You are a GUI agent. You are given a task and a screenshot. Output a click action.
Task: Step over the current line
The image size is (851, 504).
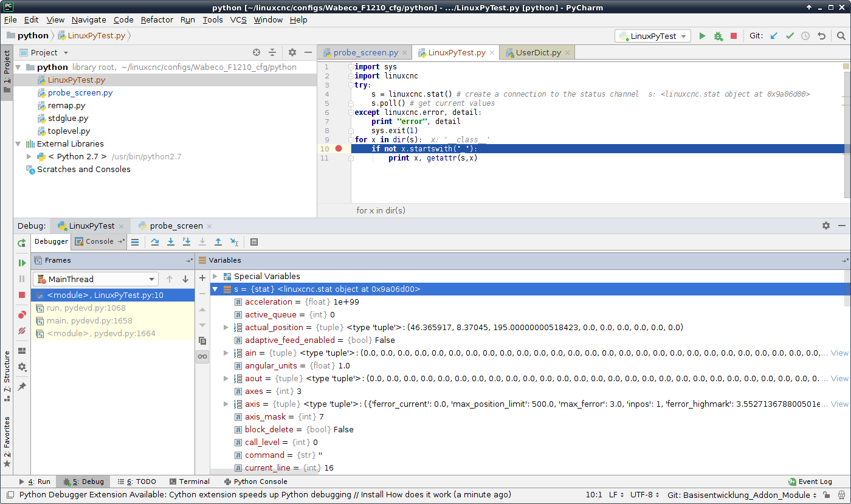(155, 242)
